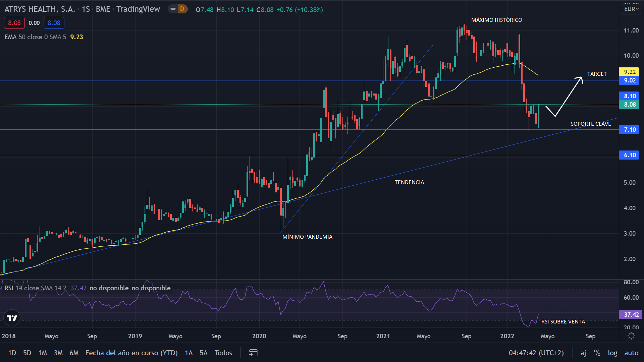The image size is (644, 362).
Task: Select the 1D time range
Action: [12, 353]
